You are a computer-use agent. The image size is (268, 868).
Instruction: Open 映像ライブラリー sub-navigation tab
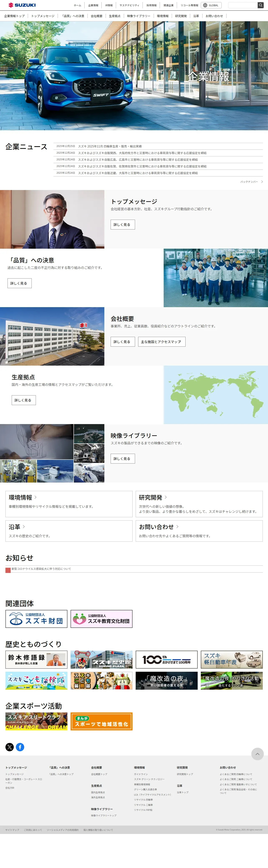[x=139, y=16]
